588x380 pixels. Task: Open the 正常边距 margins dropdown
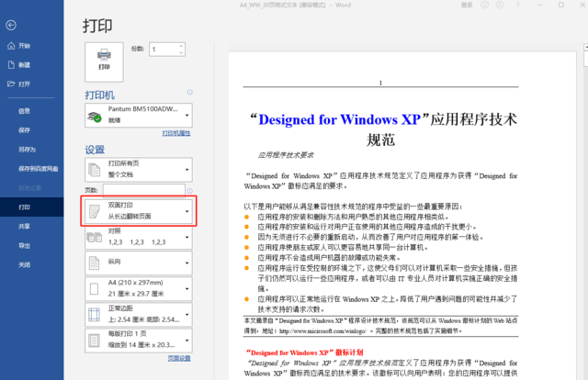[x=139, y=315]
